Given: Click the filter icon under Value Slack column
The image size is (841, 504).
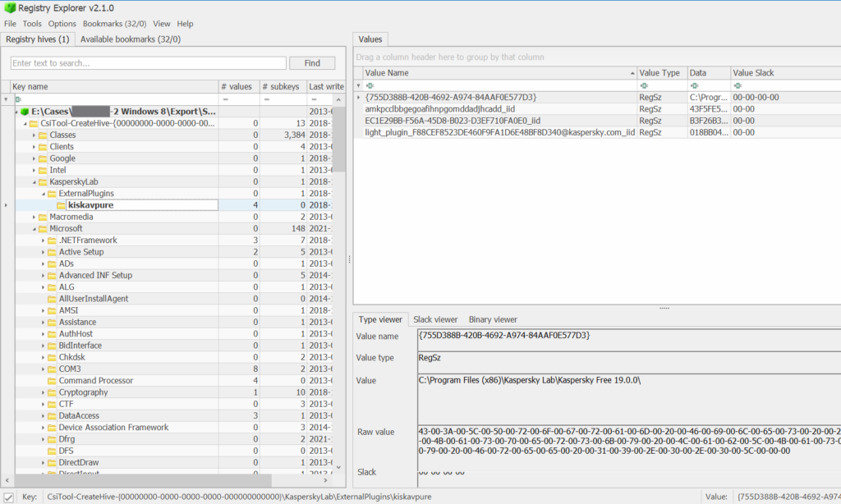Looking at the screenshot, I should click(738, 86).
